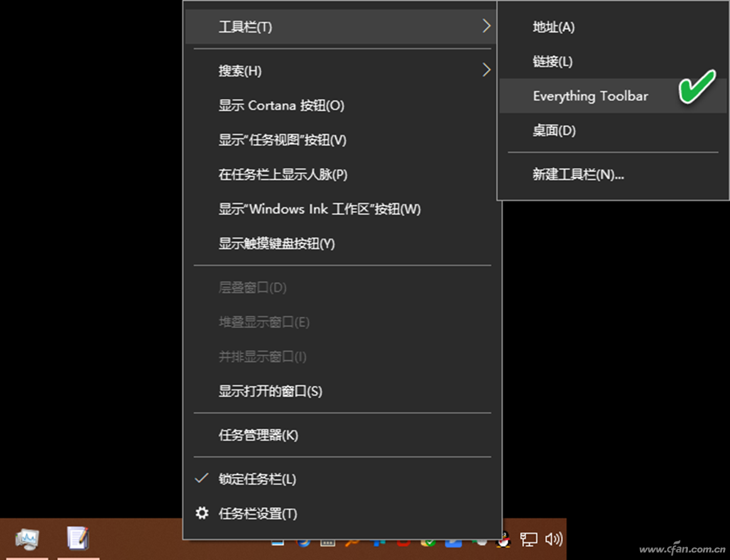
Task: Open 任务管理器(K)
Action: [x=341, y=435]
